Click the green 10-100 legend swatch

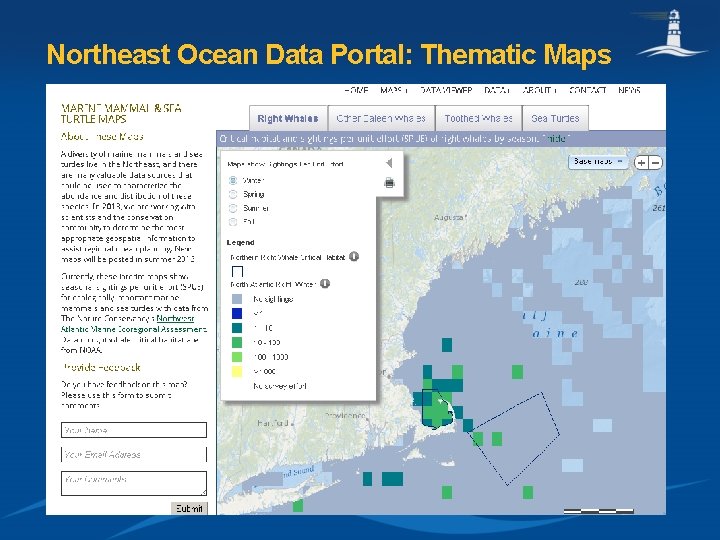click(x=237, y=343)
